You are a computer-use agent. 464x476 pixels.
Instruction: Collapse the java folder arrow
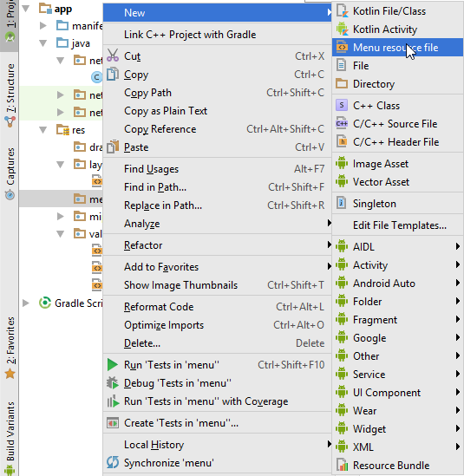(x=43, y=43)
